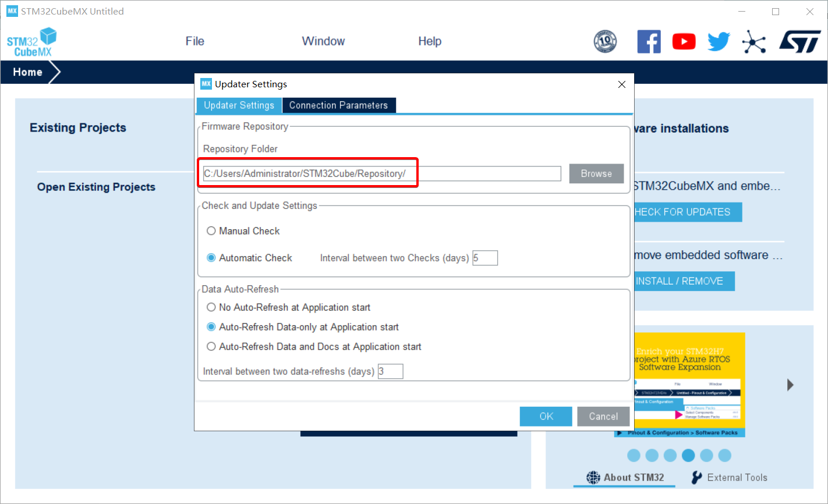This screenshot has width=828, height=504.
Task: Select the Manual Check radio button
Action: pos(211,231)
